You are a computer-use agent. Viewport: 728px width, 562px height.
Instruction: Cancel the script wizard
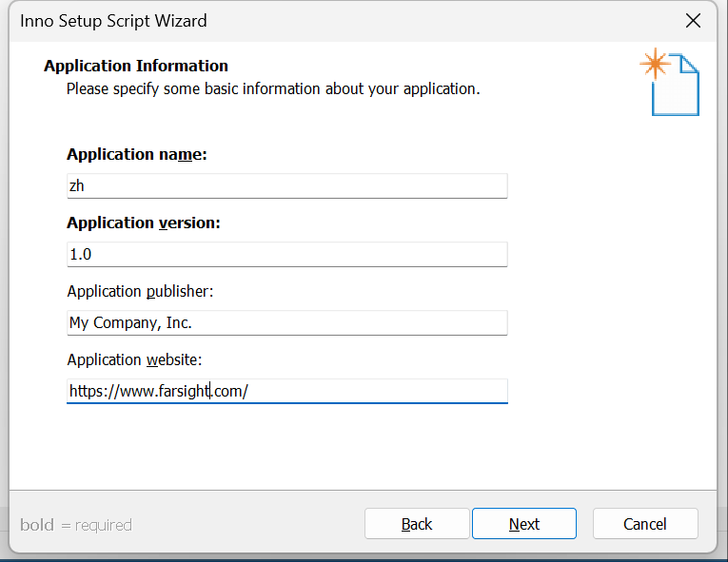coord(645,523)
